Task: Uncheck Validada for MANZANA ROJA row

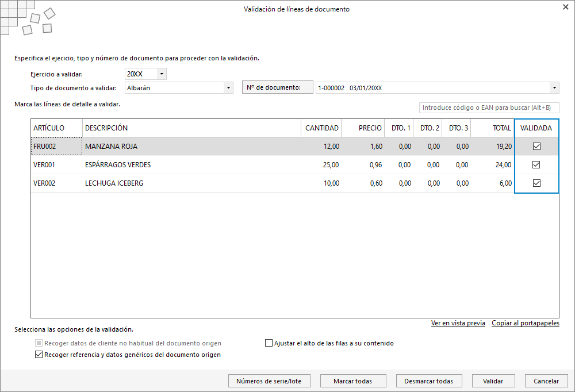Action: (x=536, y=147)
